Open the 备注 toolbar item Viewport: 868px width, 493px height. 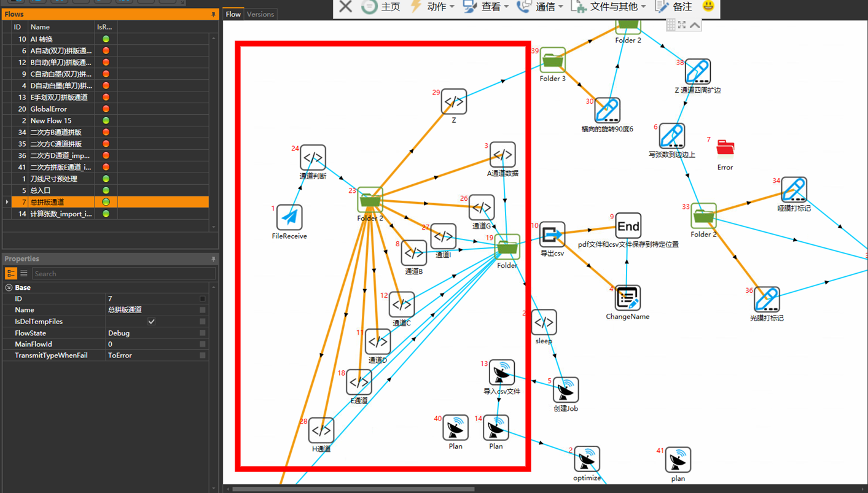point(674,7)
